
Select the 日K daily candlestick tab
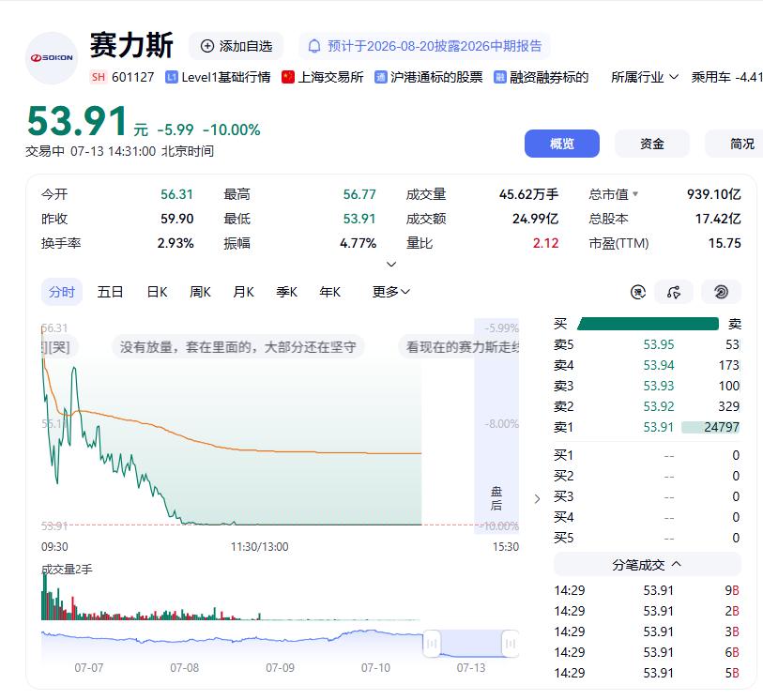click(x=157, y=292)
